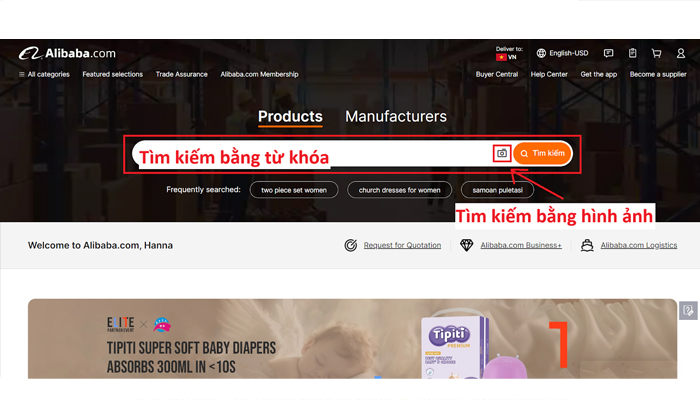Click the floating feedback survey icon
Viewport: 700px width, 400px height.
(x=688, y=310)
